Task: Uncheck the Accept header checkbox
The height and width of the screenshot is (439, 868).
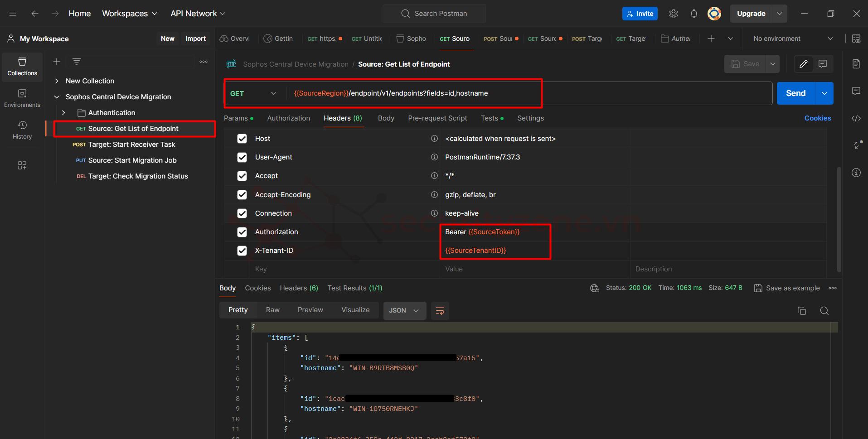Action: (x=242, y=176)
